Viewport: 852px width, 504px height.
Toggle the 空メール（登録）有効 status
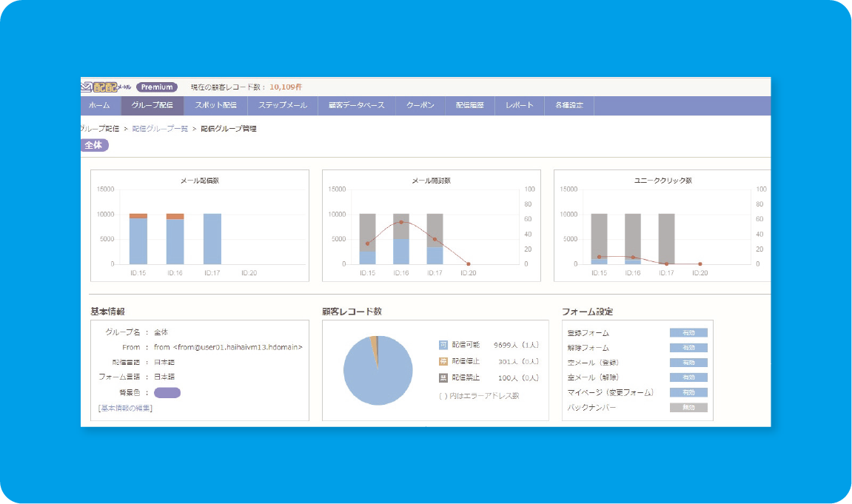point(688,362)
